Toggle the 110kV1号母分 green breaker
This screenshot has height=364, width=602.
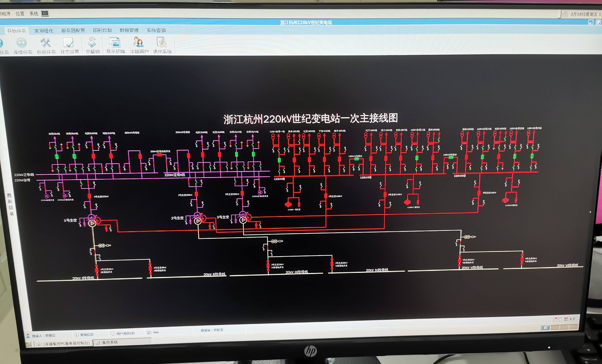(x=357, y=159)
